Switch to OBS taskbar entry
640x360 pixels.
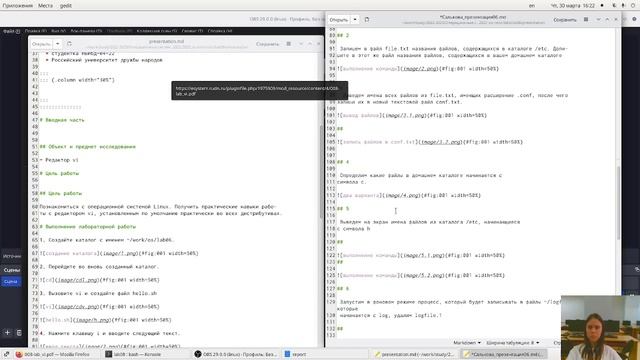236,354
